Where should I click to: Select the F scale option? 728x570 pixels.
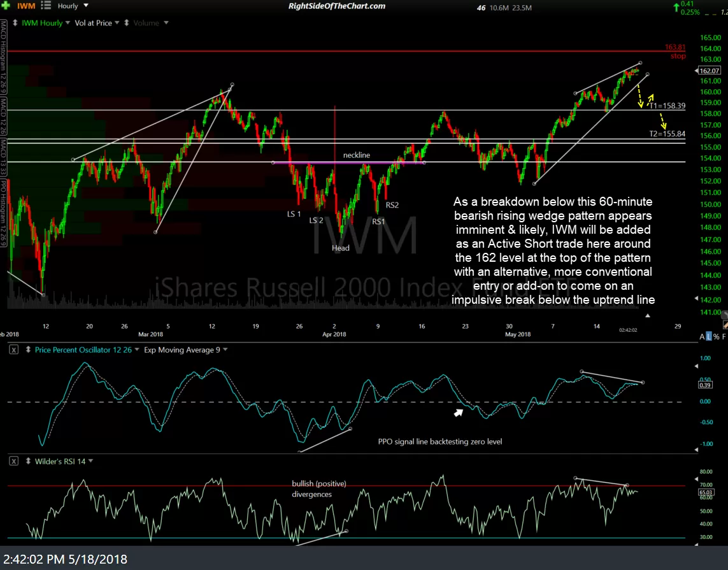(724, 336)
